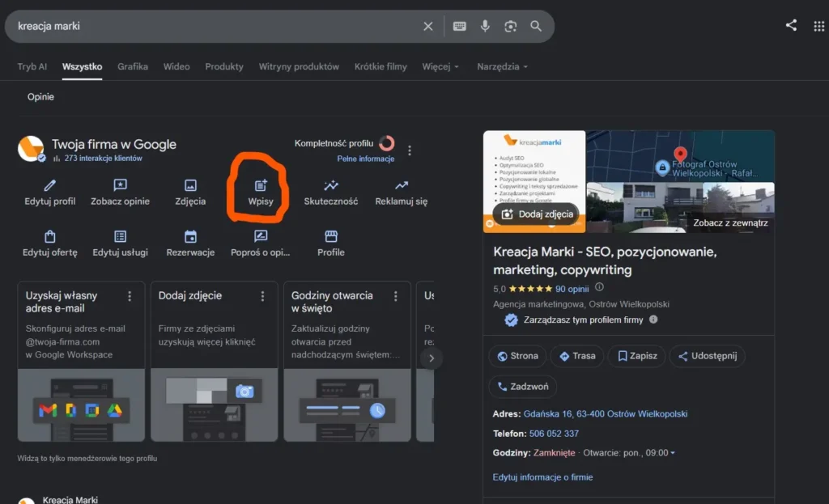829x504 pixels.
Task: Click the Reklamuj się advertise icon
Action: [402, 185]
